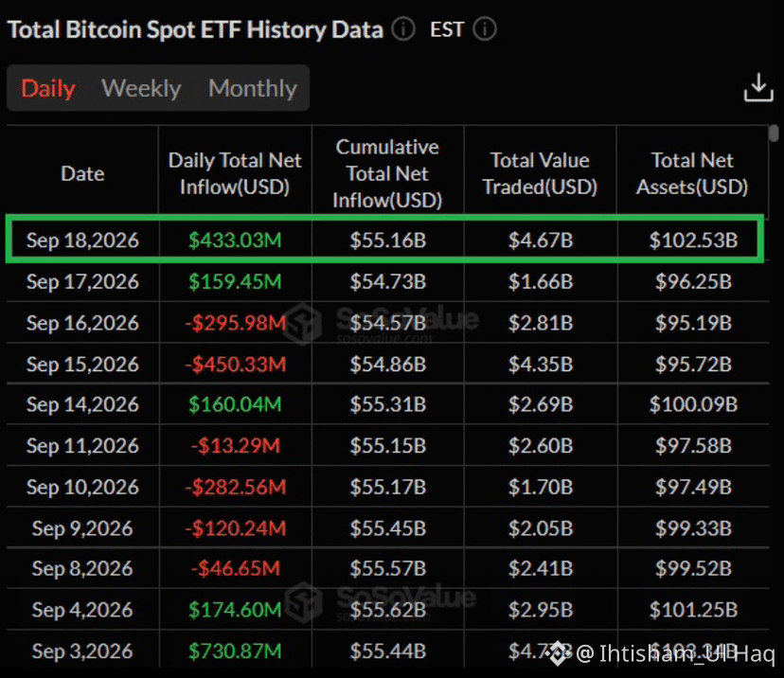784x678 pixels.
Task: Click Daily Total Net Inflow column header
Action: pyautogui.click(x=235, y=173)
